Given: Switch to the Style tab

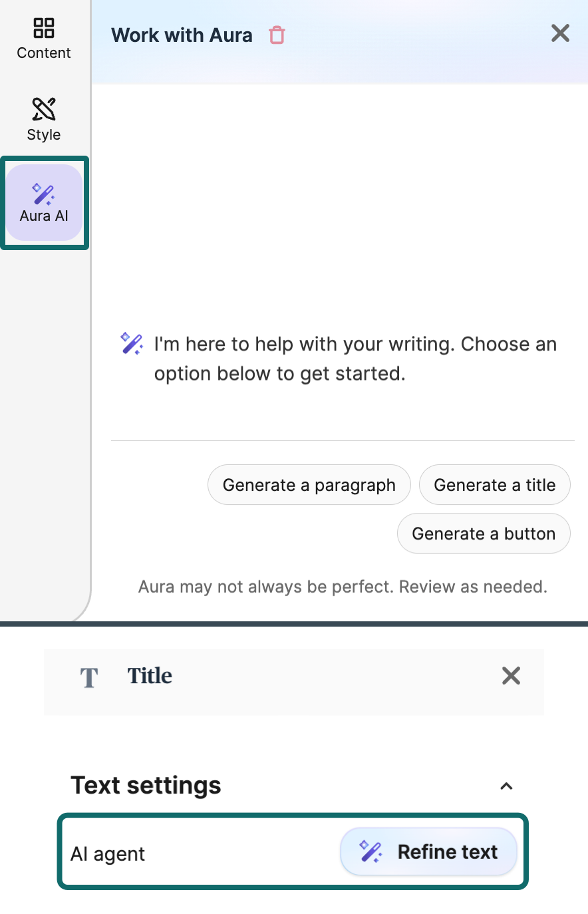Looking at the screenshot, I should tap(43, 120).
